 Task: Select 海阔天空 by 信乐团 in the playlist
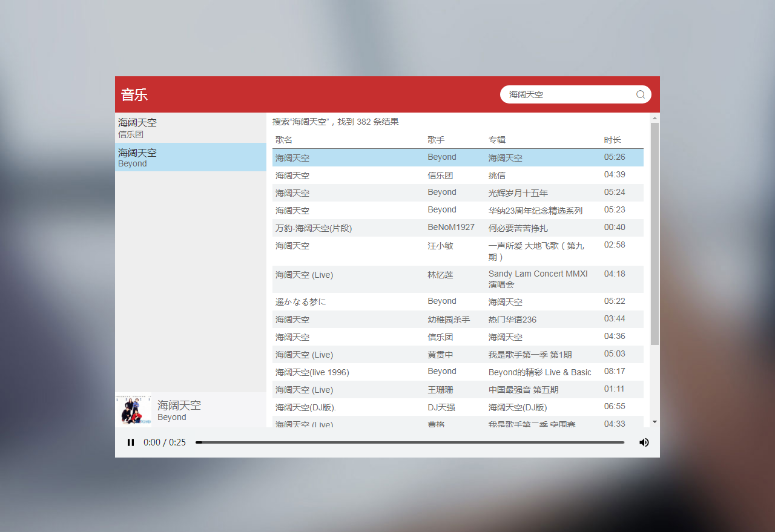190,128
